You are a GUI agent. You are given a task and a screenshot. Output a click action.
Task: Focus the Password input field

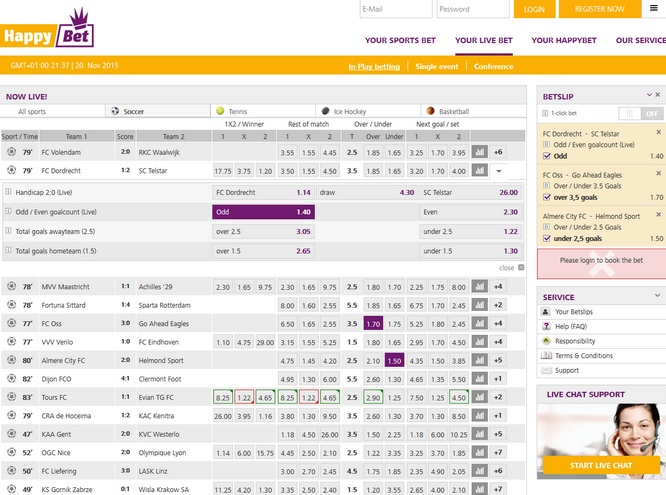(473, 9)
